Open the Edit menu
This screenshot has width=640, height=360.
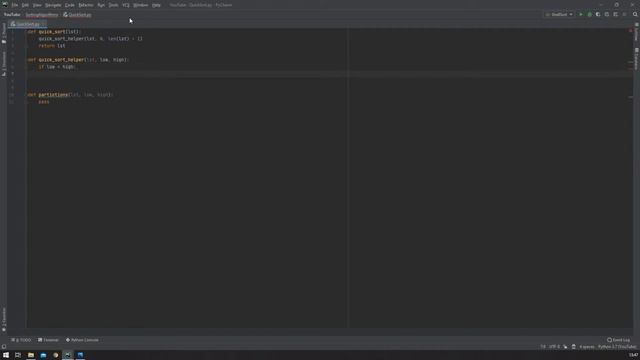click(x=25, y=5)
